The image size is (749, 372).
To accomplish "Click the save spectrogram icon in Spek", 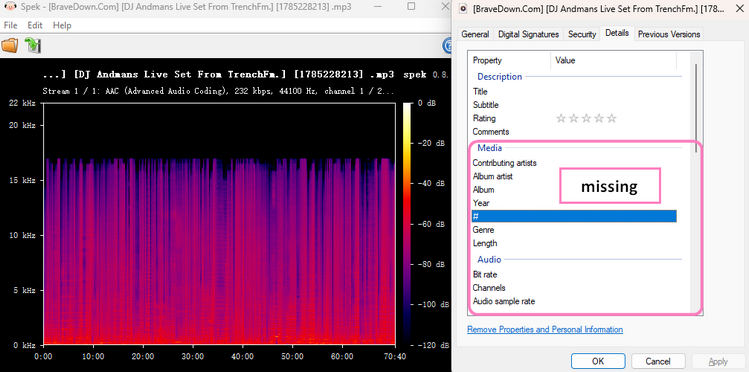I will 33,45.
